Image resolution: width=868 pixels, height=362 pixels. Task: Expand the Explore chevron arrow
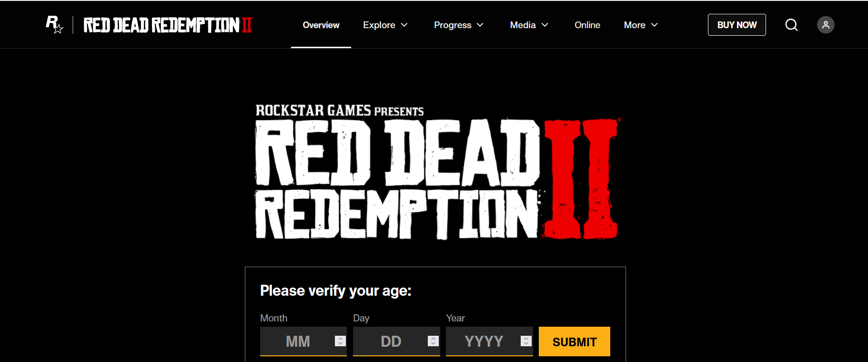tap(404, 25)
